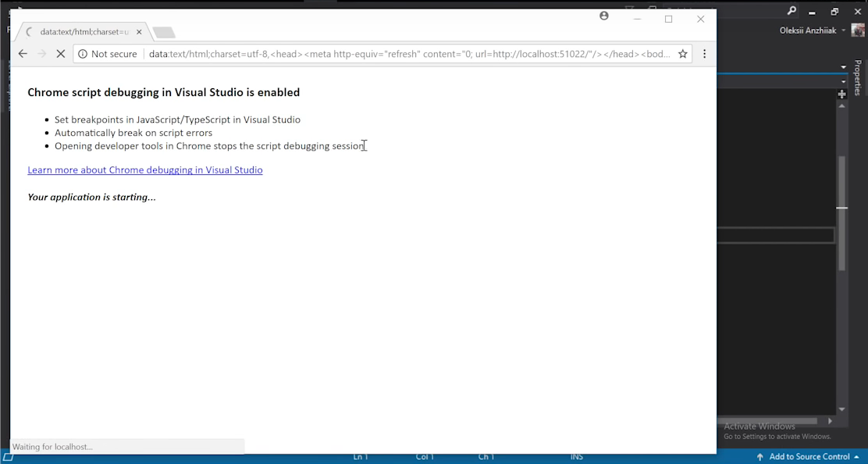868x464 pixels.
Task: Close the Chrome window
Action: pos(700,19)
